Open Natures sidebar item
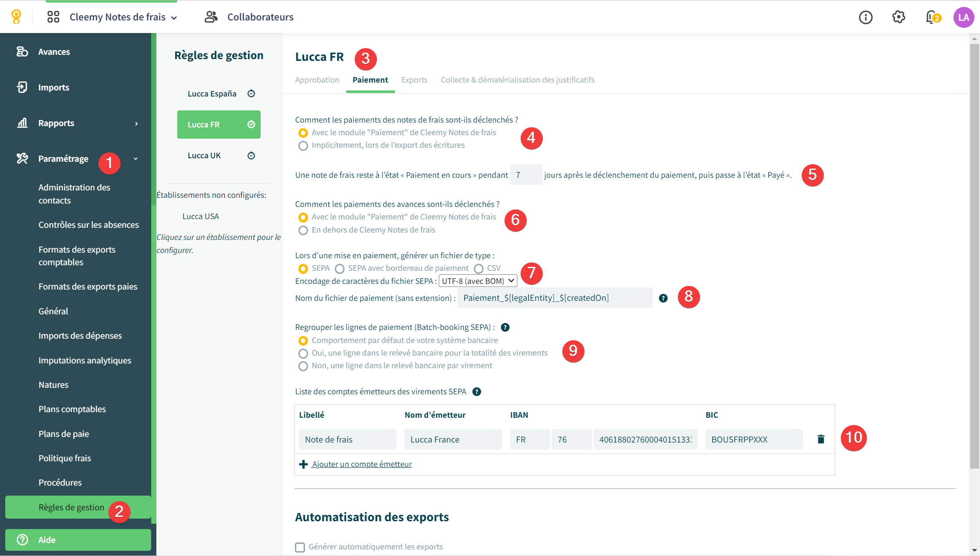Image resolution: width=980 pixels, height=556 pixels. pos(53,385)
